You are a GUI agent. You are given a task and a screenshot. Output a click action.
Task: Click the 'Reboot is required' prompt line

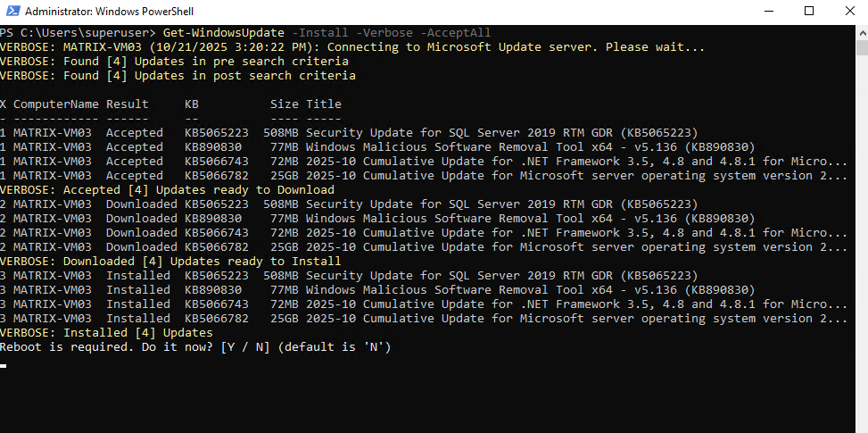point(195,346)
